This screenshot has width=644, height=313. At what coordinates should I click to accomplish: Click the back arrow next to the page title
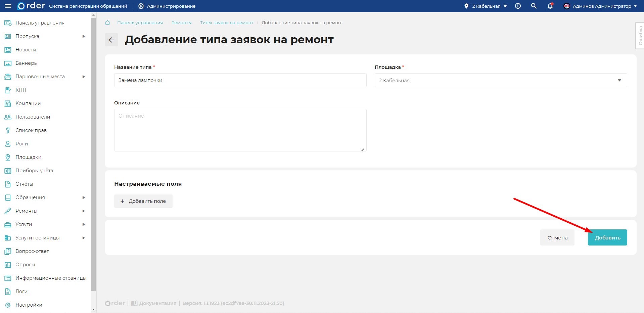(x=111, y=40)
